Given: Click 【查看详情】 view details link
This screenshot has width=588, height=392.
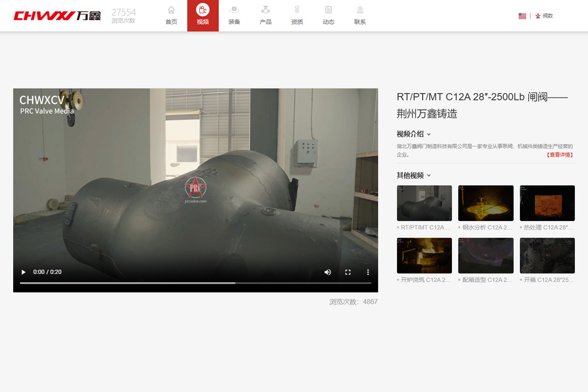Looking at the screenshot, I should [x=559, y=155].
